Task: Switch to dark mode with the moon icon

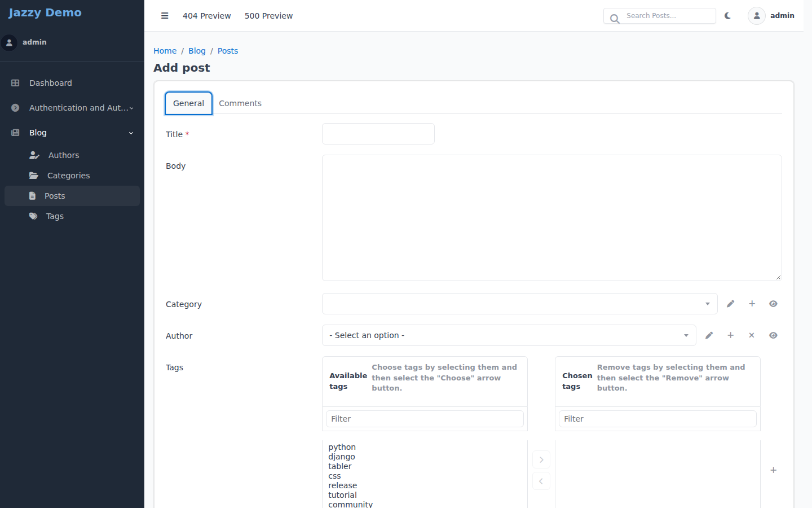Action: (x=728, y=16)
